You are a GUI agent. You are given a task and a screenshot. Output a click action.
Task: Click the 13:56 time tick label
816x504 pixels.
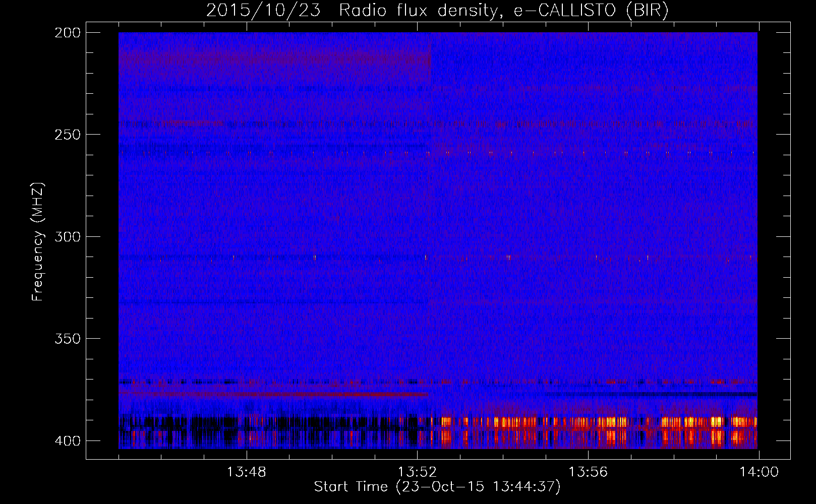click(x=588, y=472)
